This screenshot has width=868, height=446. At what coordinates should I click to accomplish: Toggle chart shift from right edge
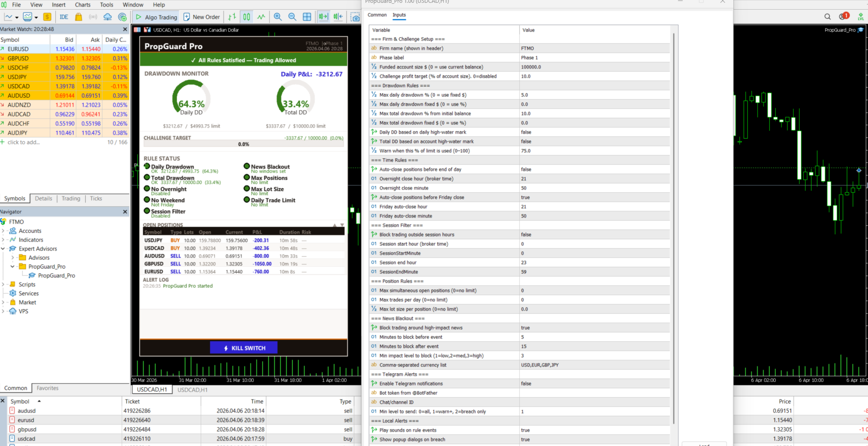338,17
